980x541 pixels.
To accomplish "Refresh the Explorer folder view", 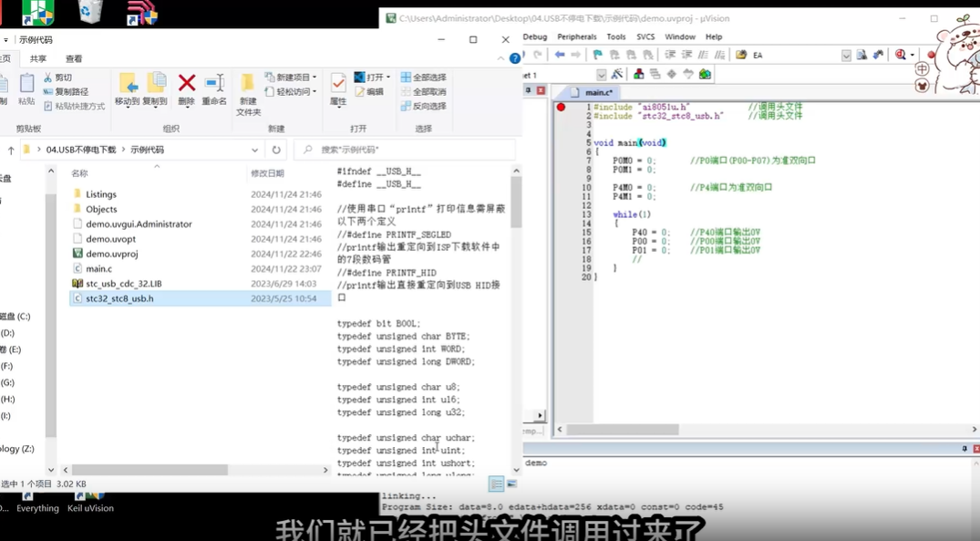I will [x=276, y=151].
